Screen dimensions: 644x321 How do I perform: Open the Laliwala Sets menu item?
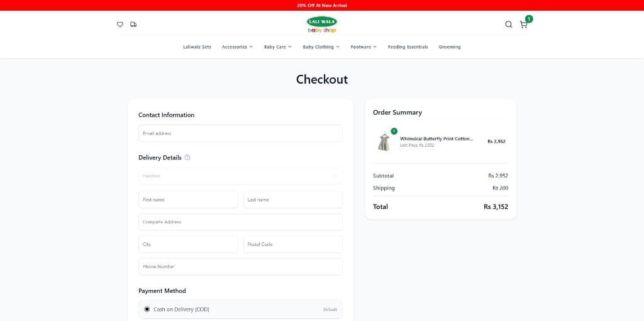[197, 47]
